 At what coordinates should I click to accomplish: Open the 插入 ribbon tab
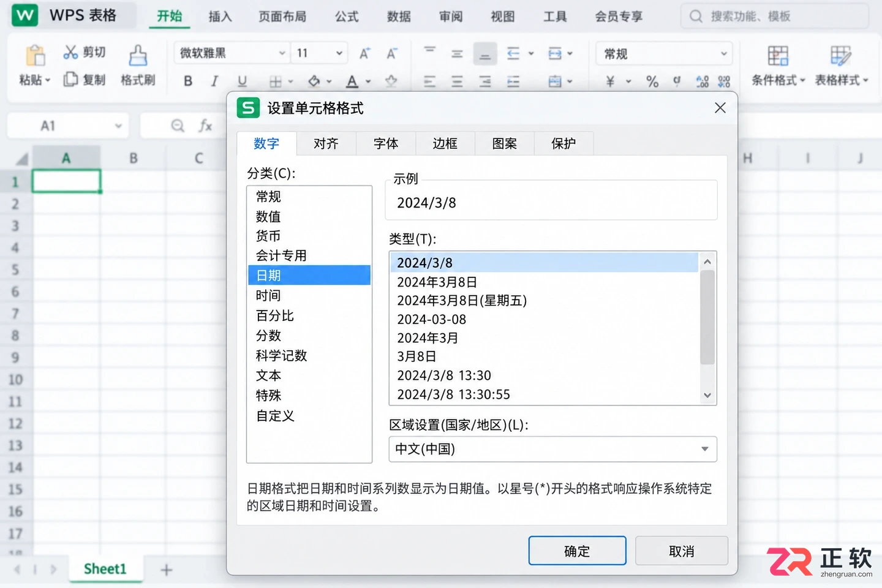tap(220, 17)
